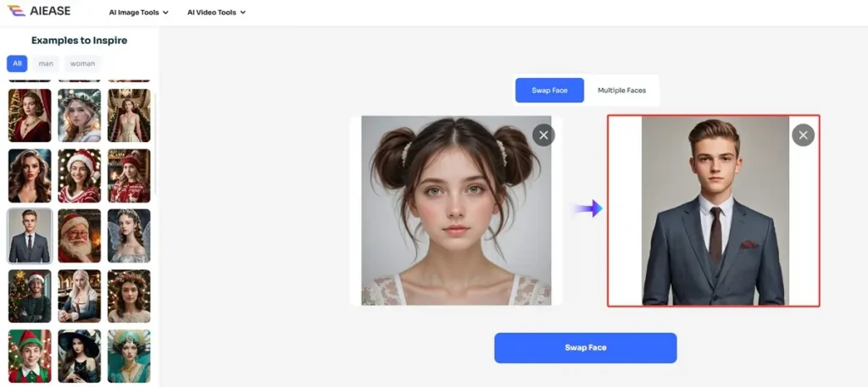Screen dimensions: 868x387
Task: Expand the AI Image Tools menu
Action: click(x=139, y=13)
